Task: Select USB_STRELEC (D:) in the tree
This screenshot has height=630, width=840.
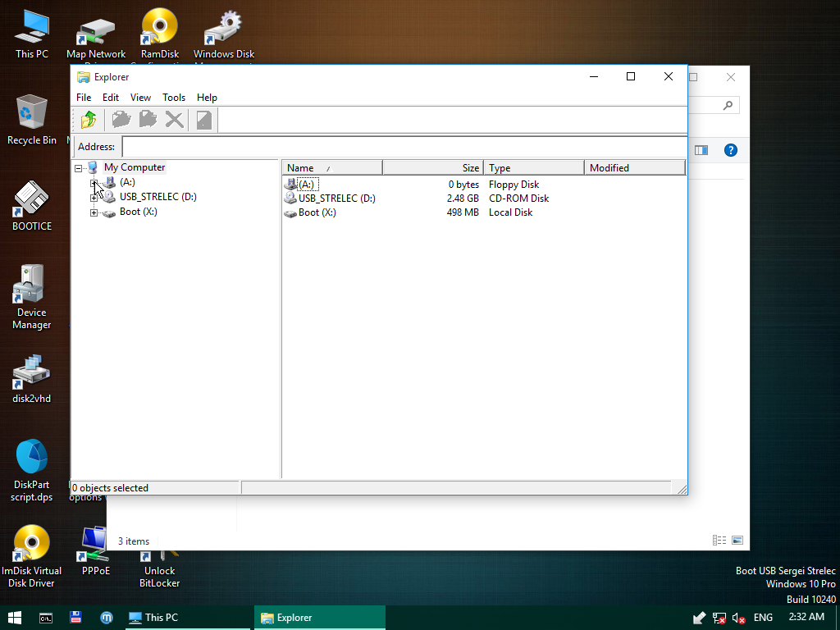Action: [x=158, y=197]
